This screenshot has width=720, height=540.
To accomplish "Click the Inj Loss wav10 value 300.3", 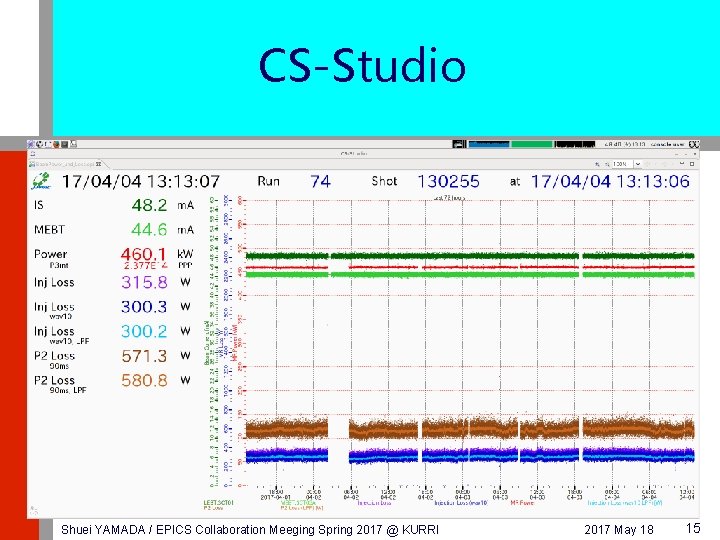I will [x=144, y=307].
